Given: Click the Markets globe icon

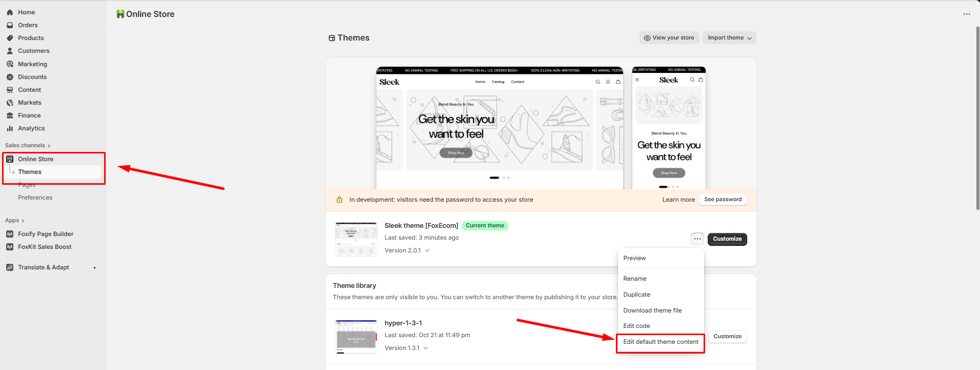Looking at the screenshot, I should point(10,103).
